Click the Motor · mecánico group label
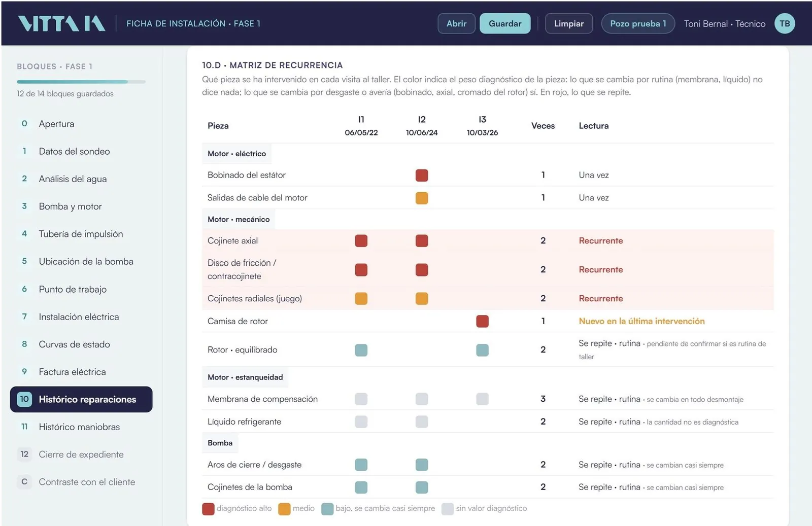The width and height of the screenshot is (812, 526). click(x=239, y=219)
